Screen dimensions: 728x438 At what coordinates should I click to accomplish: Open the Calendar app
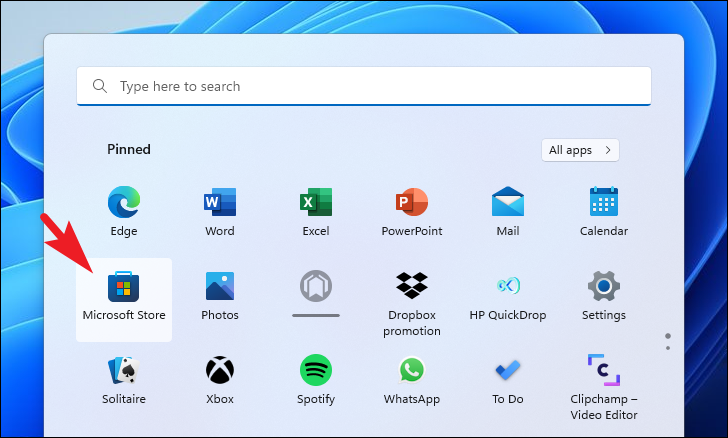[604, 211]
